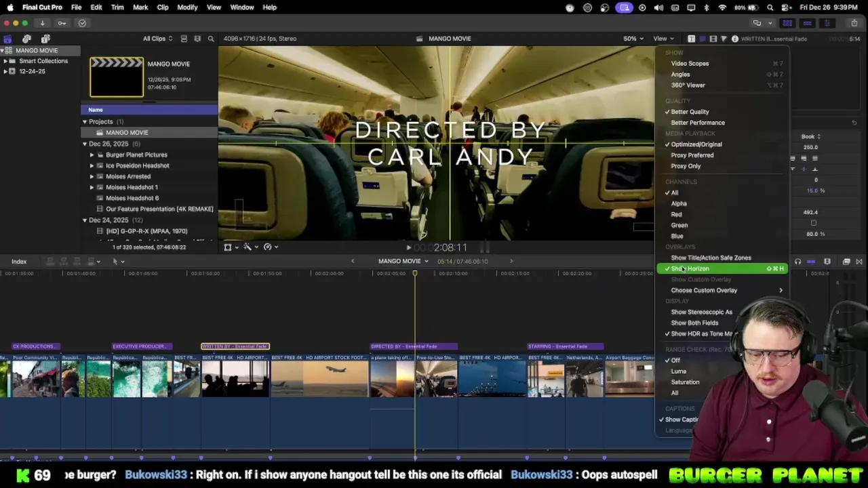Open the timeline Select tool arrow menu
This screenshot has height=488, width=868.
pyautogui.click(x=117, y=262)
